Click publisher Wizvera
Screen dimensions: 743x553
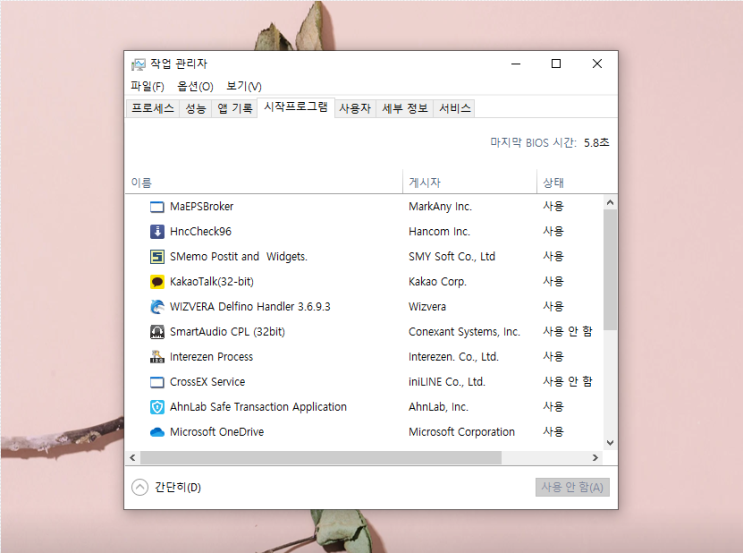(427, 307)
